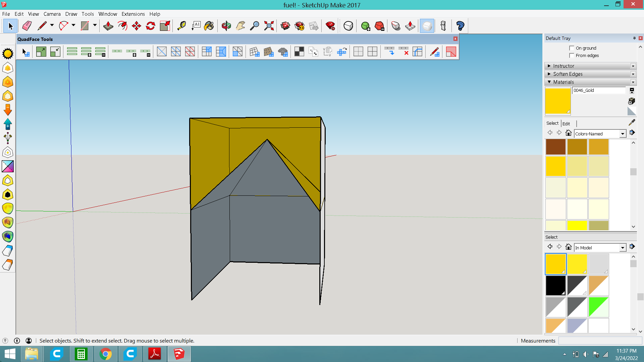Viewport: 644px width, 362px height.
Task: Activate the Orbit tool
Action: coord(226,26)
